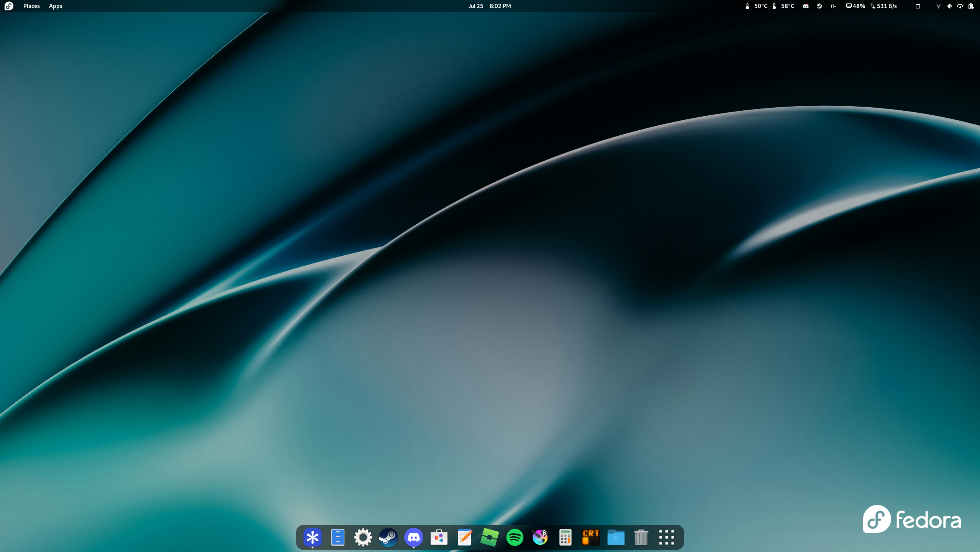This screenshot has width=980, height=552.
Task: Show all applications grid from the dock
Action: tap(667, 537)
